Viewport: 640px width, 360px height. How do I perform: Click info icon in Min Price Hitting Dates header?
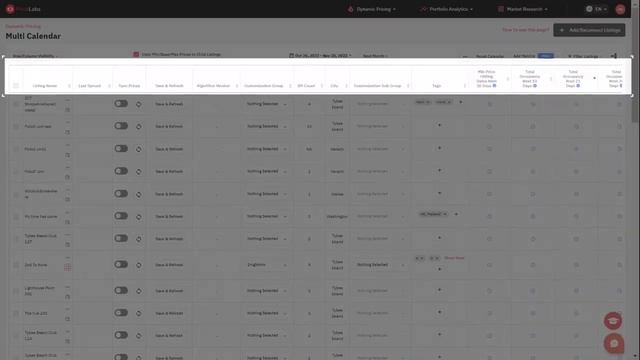(494, 86)
